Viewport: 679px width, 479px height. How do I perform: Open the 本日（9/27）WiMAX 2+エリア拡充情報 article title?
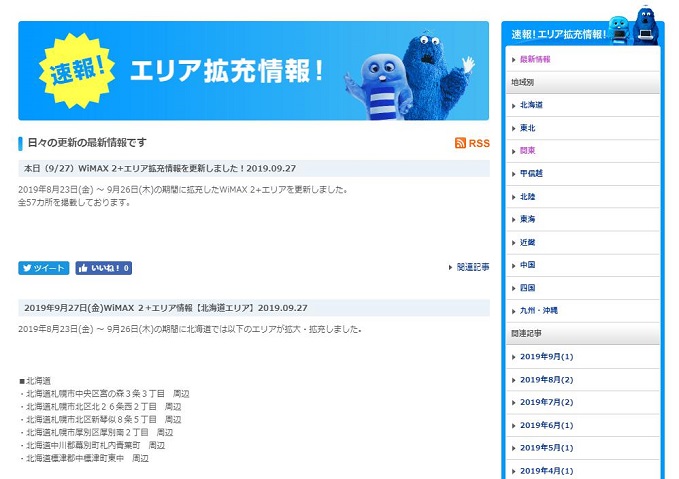click(160, 168)
